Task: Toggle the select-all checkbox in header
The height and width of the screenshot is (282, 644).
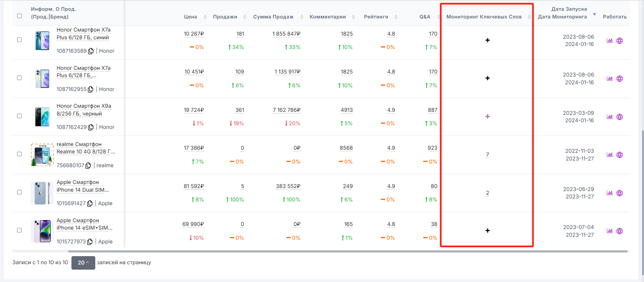Action: tap(19, 16)
